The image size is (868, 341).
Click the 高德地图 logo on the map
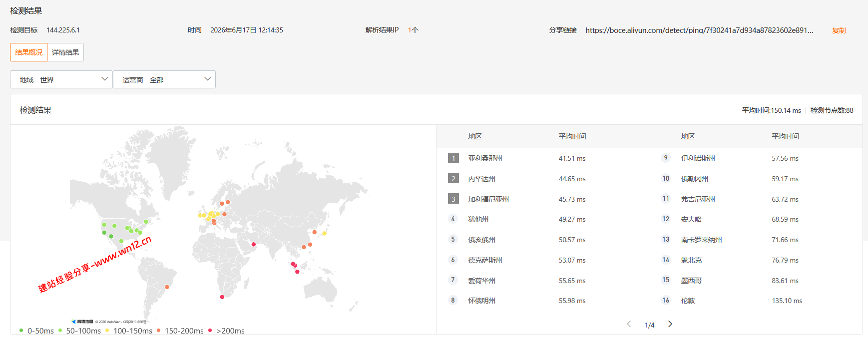coord(82,322)
